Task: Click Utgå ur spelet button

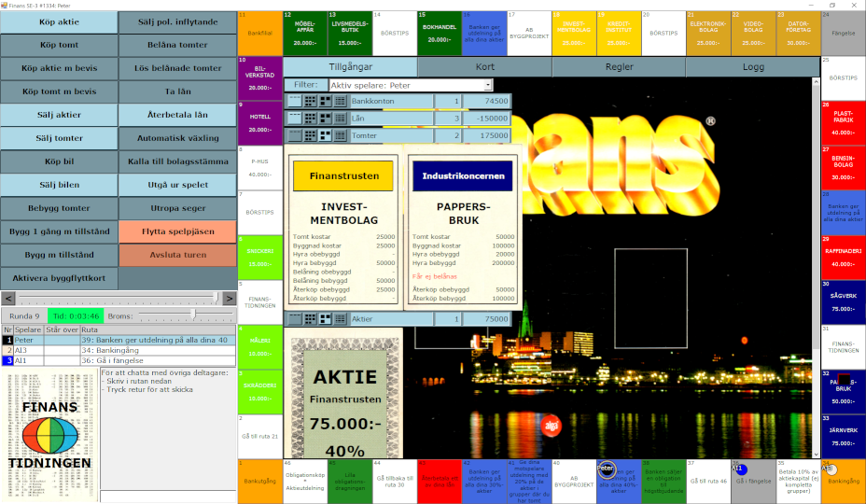Action: [x=177, y=185]
